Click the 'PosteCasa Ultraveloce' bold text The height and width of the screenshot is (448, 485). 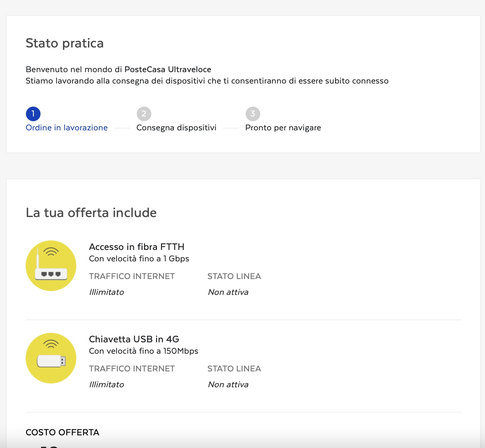click(x=168, y=70)
